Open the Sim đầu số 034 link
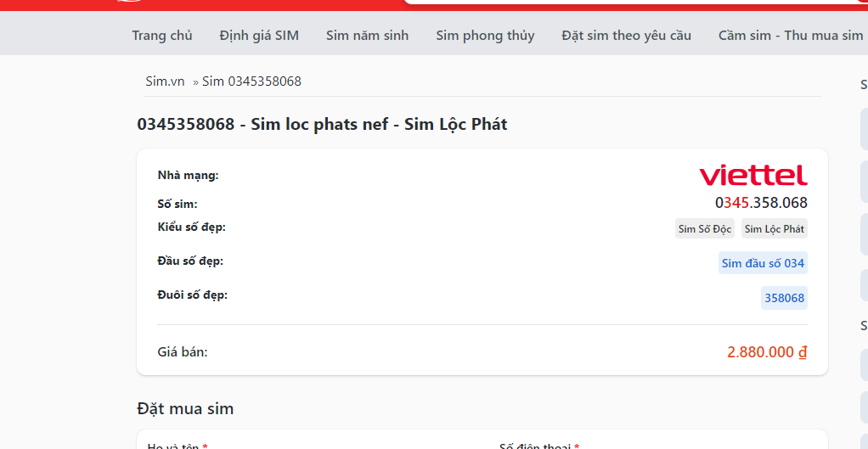Screen dimensions: 868x449 [763, 263]
